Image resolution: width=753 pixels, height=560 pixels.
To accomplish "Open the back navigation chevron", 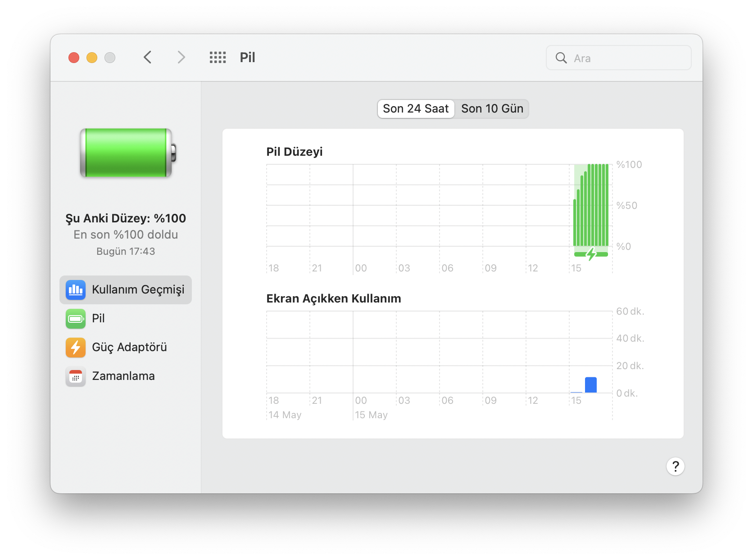I will click(147, 57).
